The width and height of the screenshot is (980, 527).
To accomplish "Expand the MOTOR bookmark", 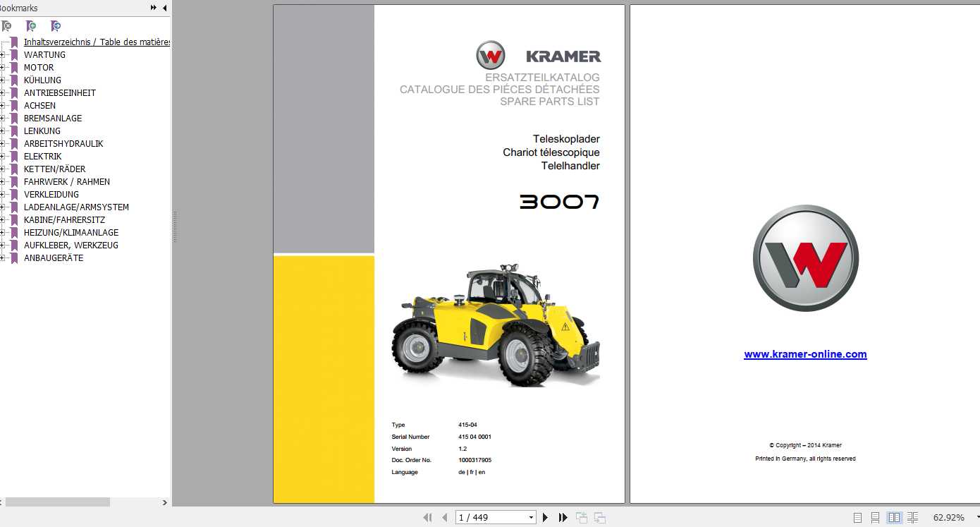I will [x=3, y=67].
